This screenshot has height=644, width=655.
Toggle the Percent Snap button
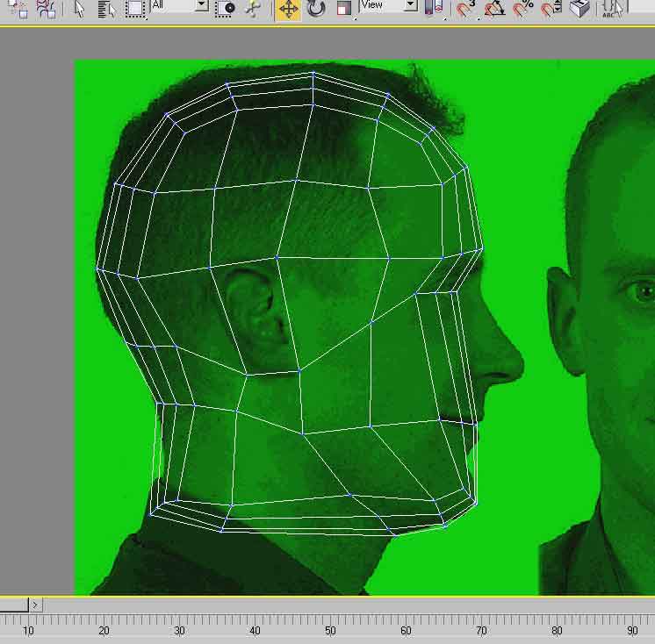523,9
